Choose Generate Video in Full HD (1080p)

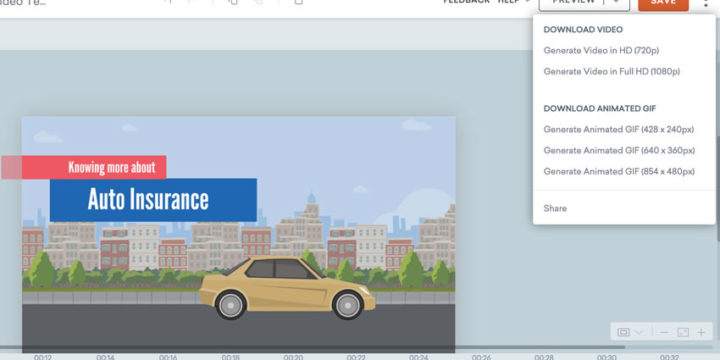coord(612,72)
